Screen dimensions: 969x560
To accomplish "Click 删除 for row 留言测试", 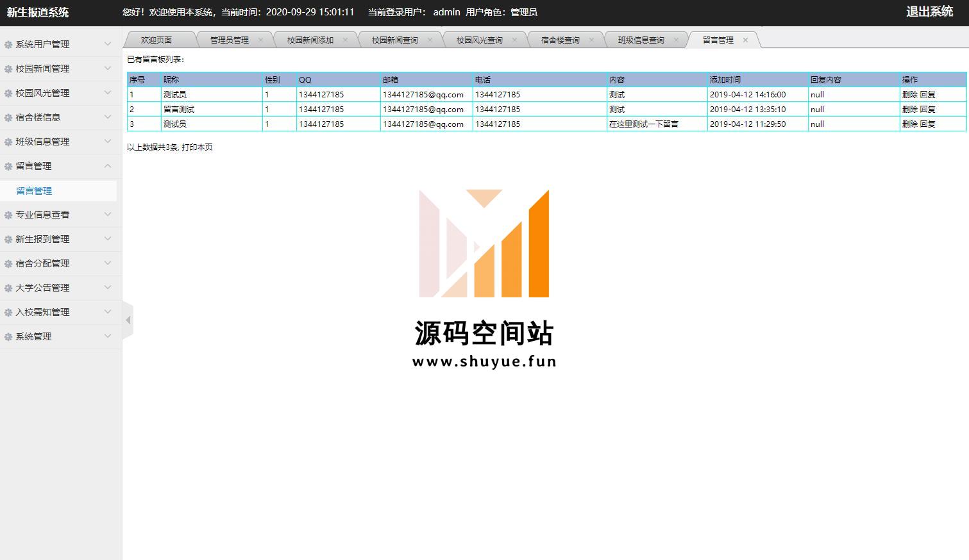I will pyautogui.click(x=909, y=109).
